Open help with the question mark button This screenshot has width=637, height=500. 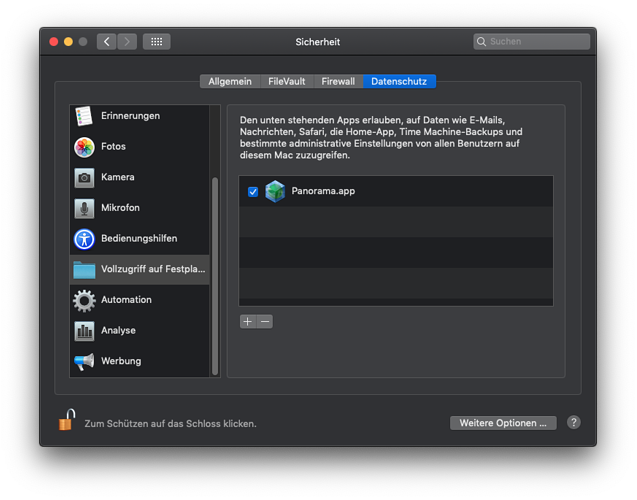coord(574,423)
